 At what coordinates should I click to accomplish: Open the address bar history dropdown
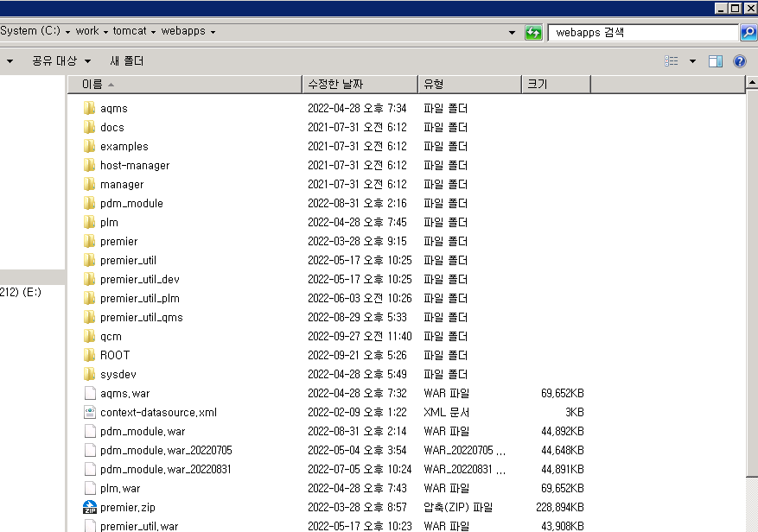point(513,32)
